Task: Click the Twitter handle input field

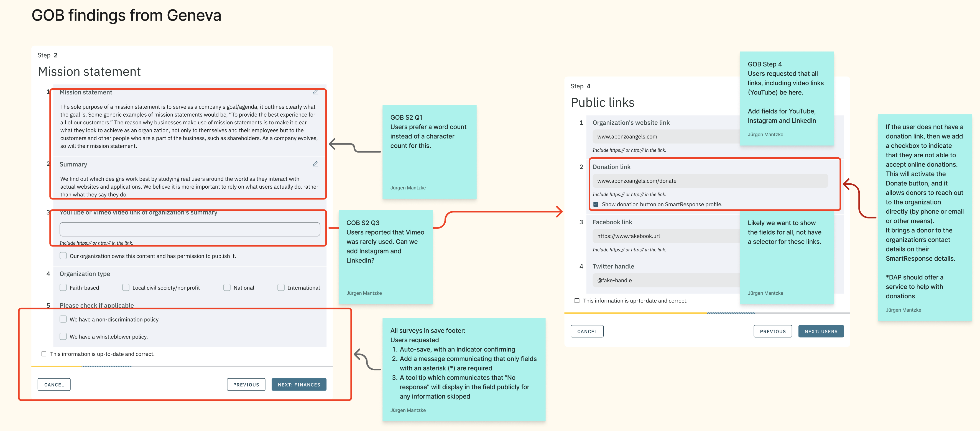Action: click(666, 280)
